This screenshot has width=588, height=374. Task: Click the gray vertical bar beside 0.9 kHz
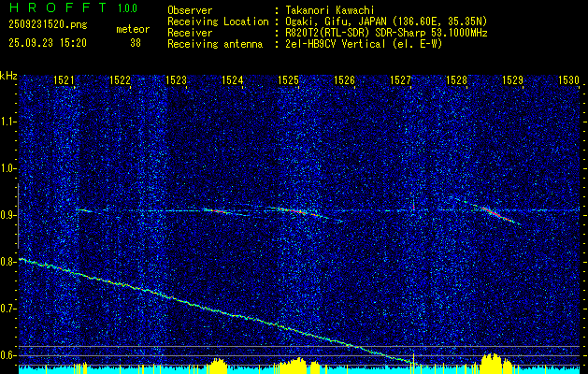point(18,216)
